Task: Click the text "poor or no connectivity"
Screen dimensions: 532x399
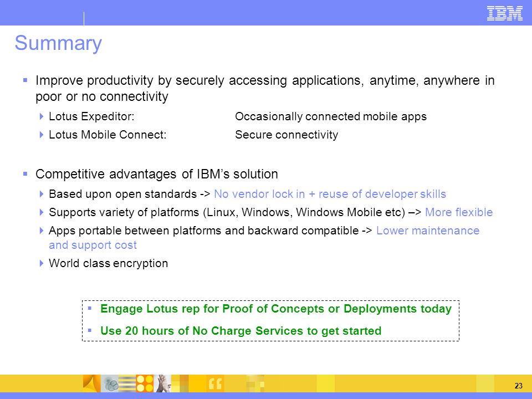Action: pos(102,96)
